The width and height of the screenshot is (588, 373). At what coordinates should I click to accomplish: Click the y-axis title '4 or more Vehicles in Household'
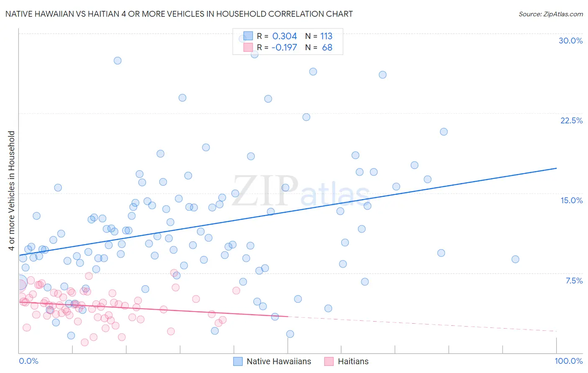(11, 191)
